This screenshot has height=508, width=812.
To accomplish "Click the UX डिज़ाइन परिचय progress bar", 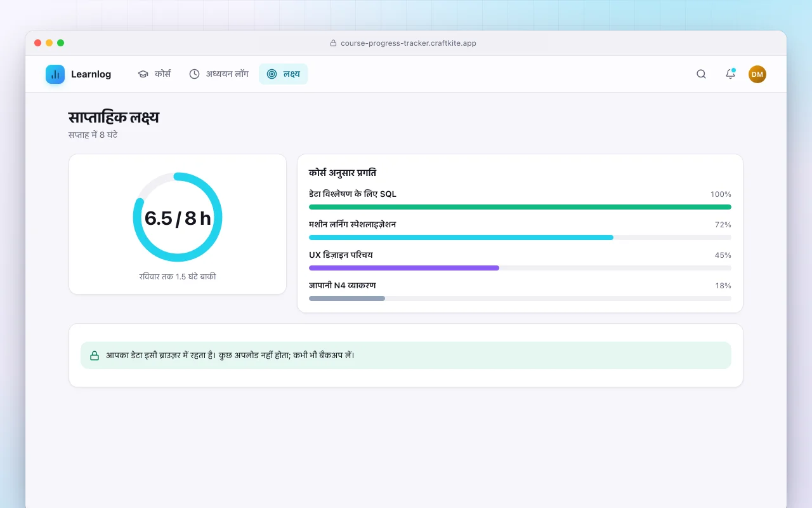I will [520, 268].
